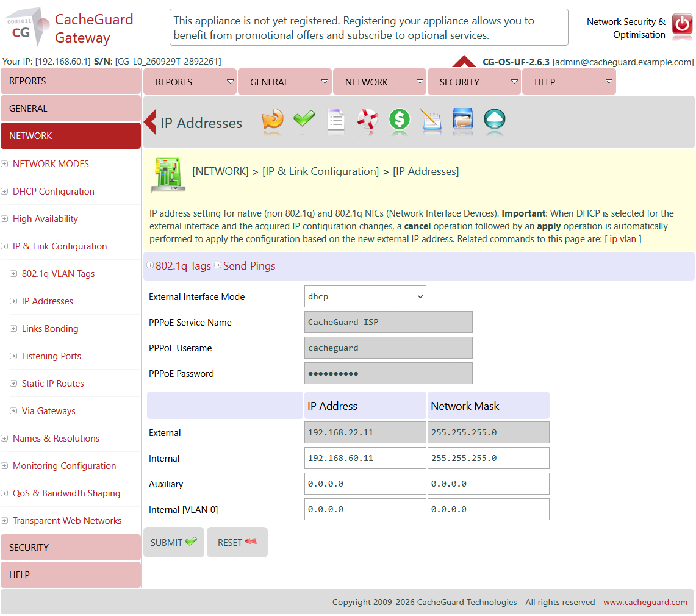Click the bullet icon beside NETWORK MODES
The height and width of the screenshot is (616, 696).
click(4, 164)
